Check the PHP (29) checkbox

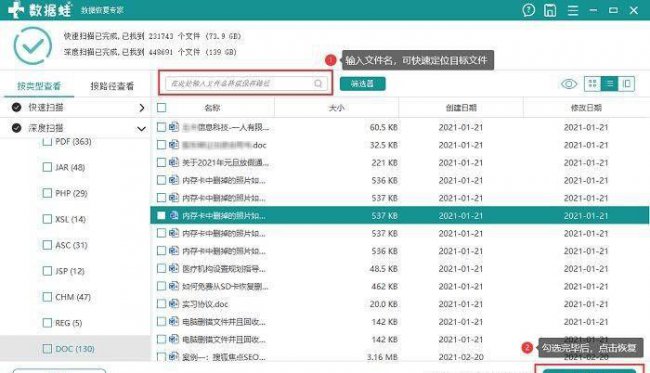click(47, 193)
